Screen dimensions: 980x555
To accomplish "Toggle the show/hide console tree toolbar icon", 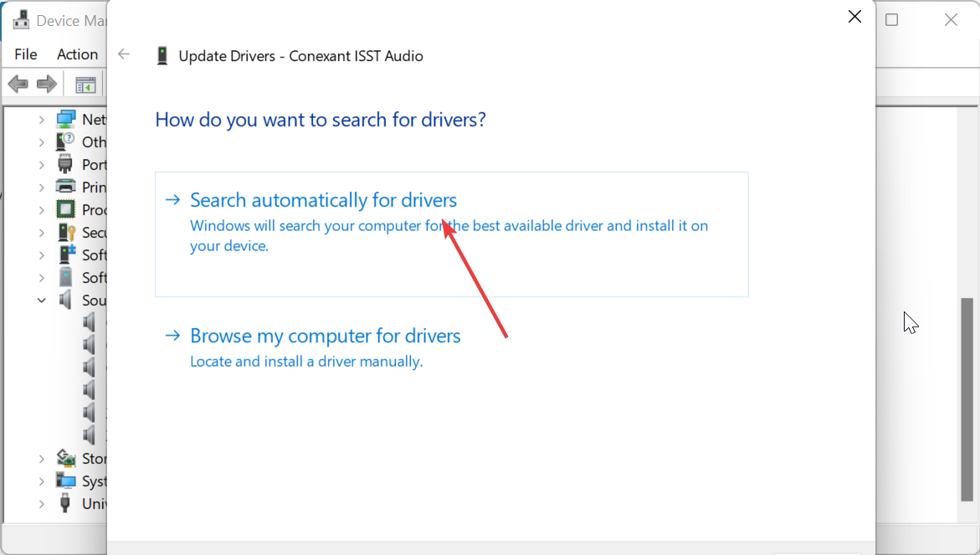I will coord(85,85).
